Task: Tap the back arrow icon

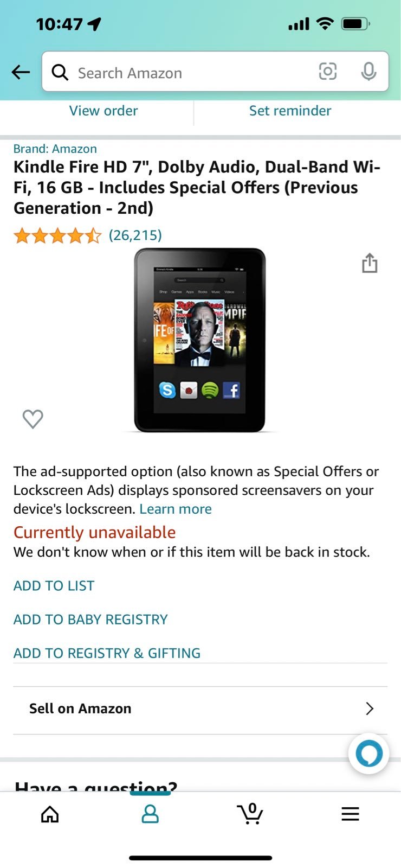Action: click(21, 72)
